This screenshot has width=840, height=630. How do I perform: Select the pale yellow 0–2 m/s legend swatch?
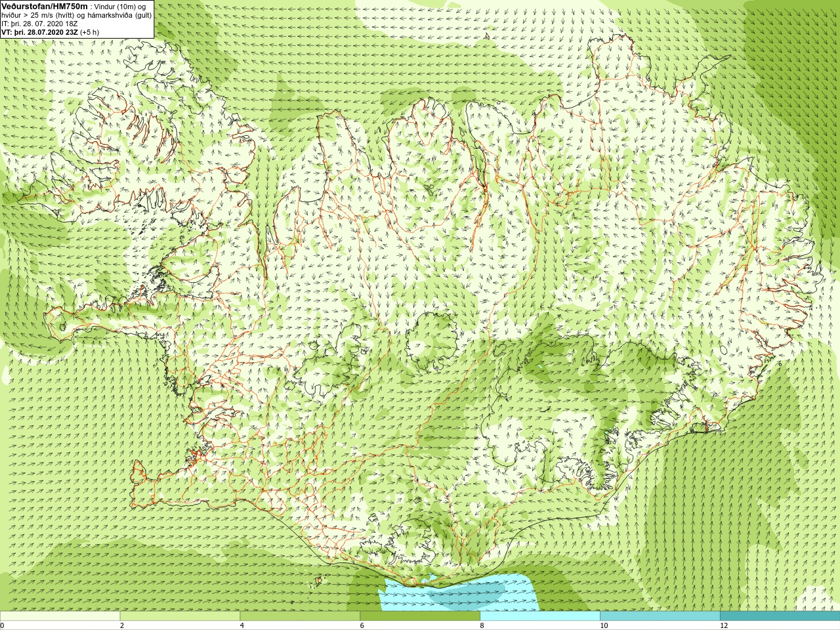click(x=60, y=616)
